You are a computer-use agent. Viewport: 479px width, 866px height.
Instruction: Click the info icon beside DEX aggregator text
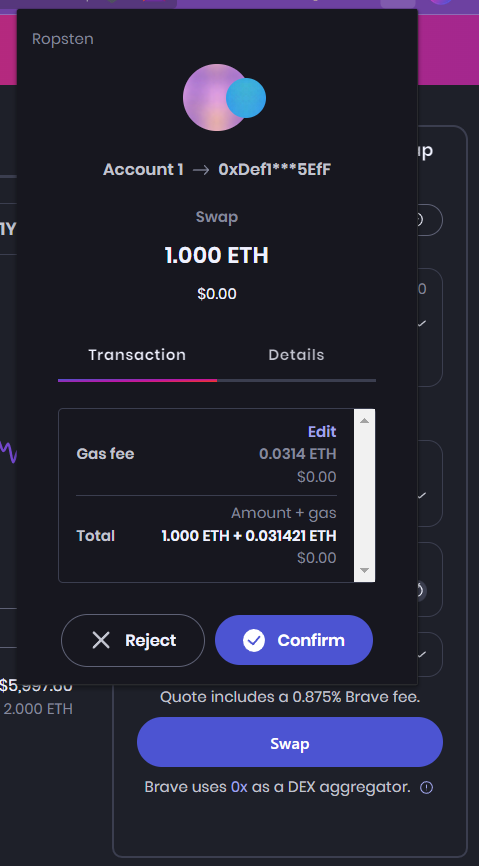tap(427, 787)
